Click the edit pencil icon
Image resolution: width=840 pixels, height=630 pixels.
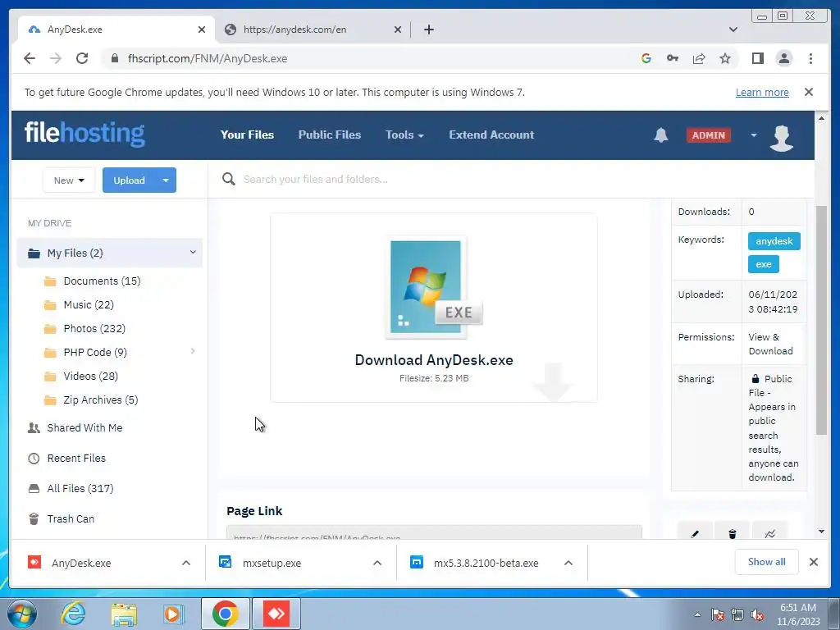[x=695, y=532]
